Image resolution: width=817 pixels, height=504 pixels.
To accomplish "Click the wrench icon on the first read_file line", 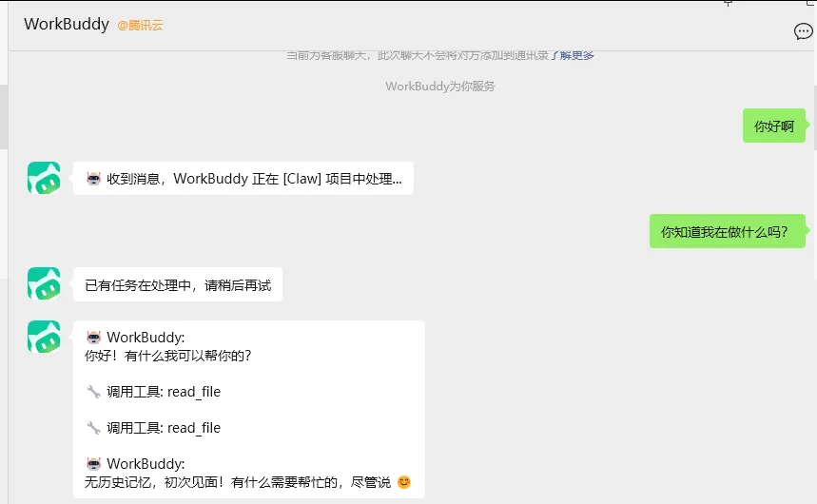I will 94,392.
